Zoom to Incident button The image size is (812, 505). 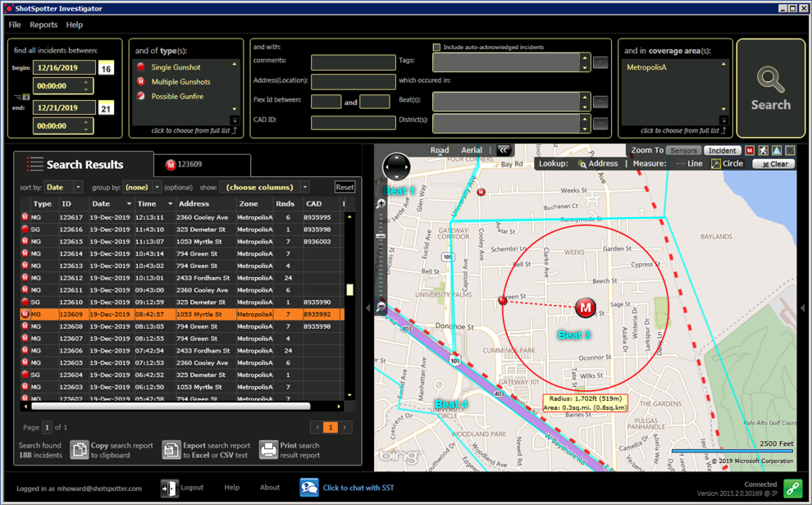coord(723,151)
